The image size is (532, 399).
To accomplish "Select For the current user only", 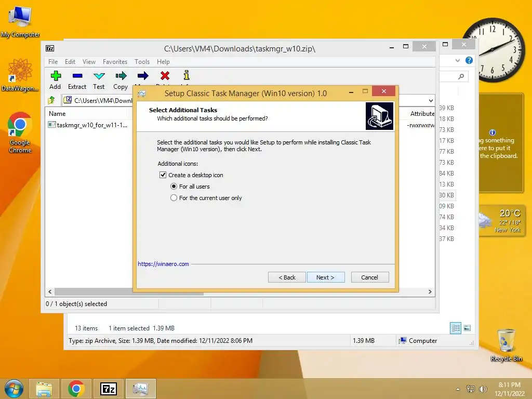I will [x=174, y=198].
